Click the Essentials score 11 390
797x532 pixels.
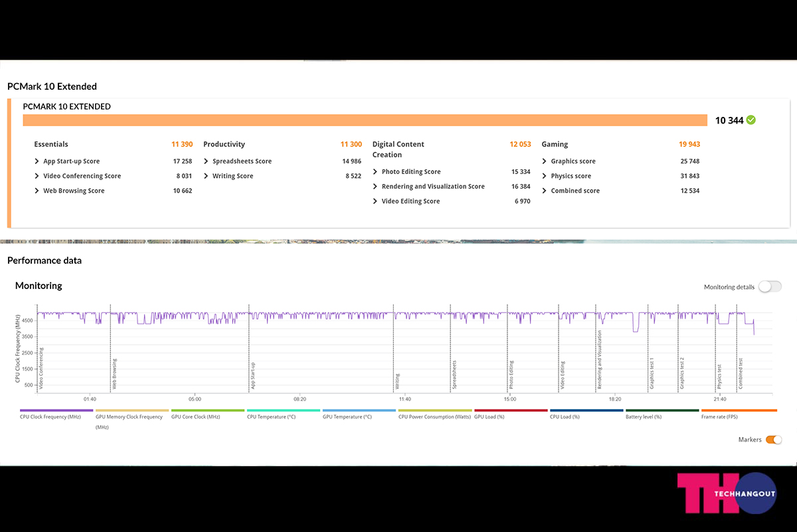[x=182, y=144]
